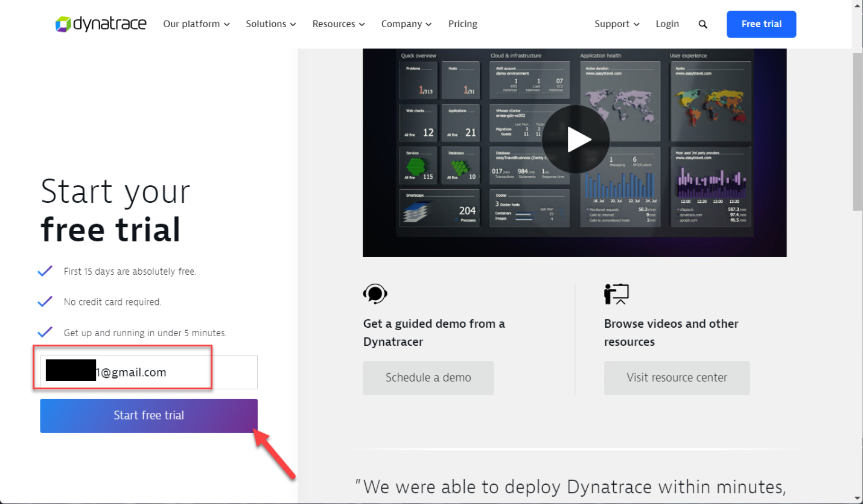
Task: Expand the Resources dropdown menu
Action: [x=338, y=24]
